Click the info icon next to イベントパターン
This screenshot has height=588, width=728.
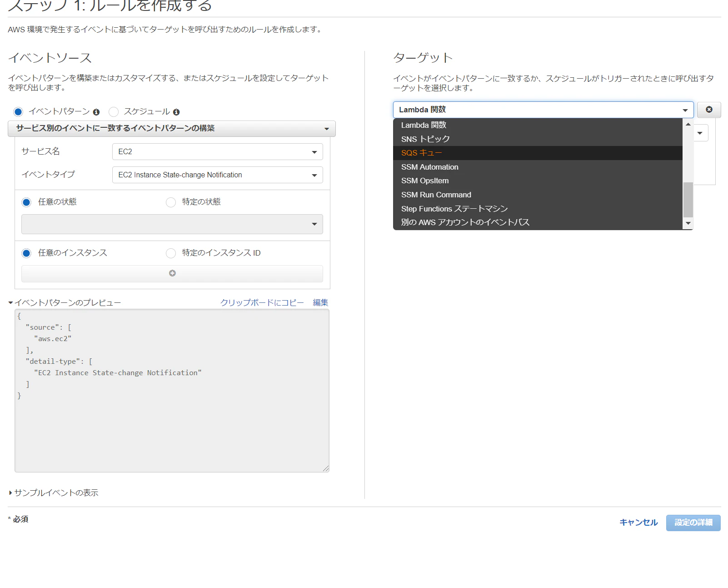click(96, 112)
